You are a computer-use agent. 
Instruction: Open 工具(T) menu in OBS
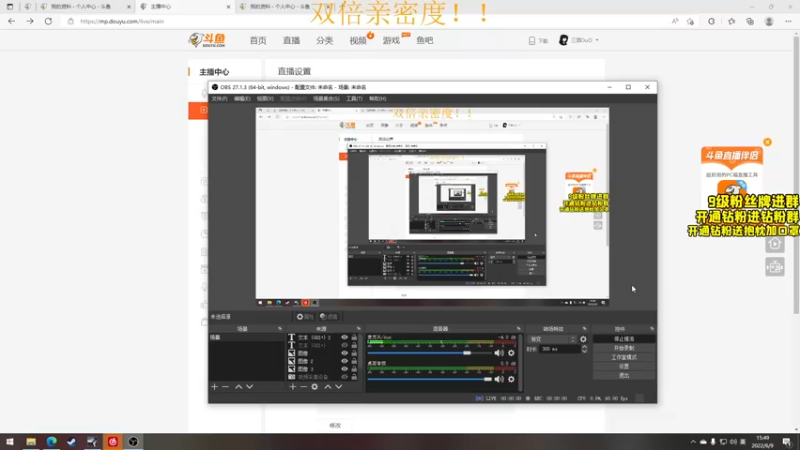tap(354, 98)
